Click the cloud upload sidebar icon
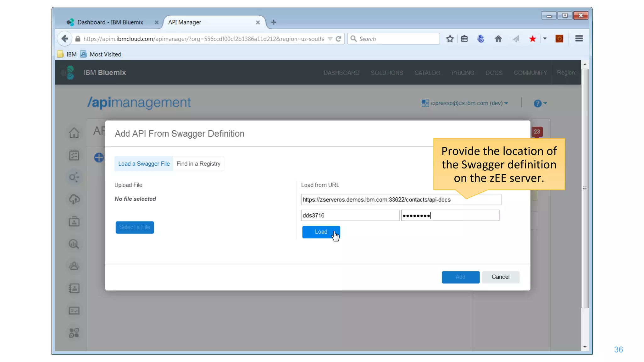The image size is (644, 362). pyautogui.click(x=74, y=199)
